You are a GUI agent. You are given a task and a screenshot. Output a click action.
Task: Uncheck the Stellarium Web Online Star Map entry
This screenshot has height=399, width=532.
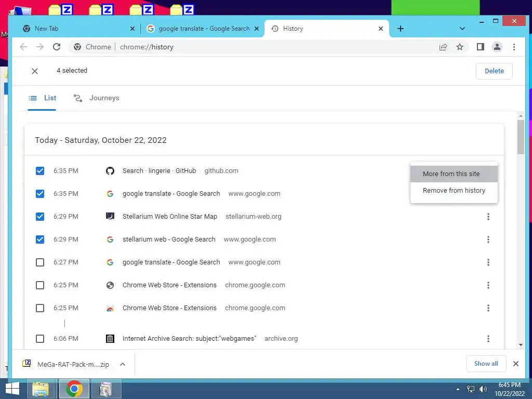click(40, 217)
